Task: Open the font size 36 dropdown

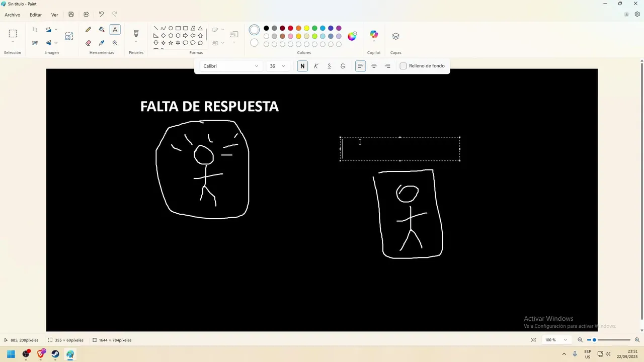Action: click(278, 66)
